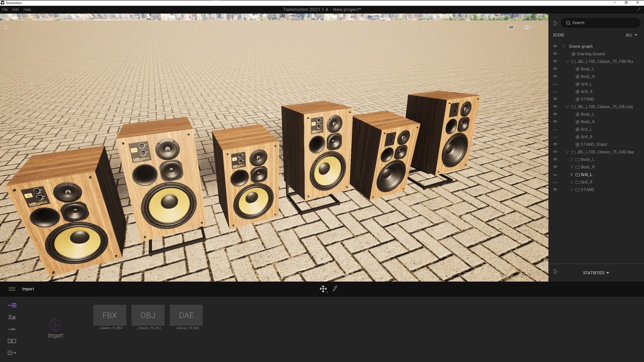Image resolution: width=644 pixels, height=362 pixels.
Task: Open the Context/modeling dock icon
Action: coord(12,317)
